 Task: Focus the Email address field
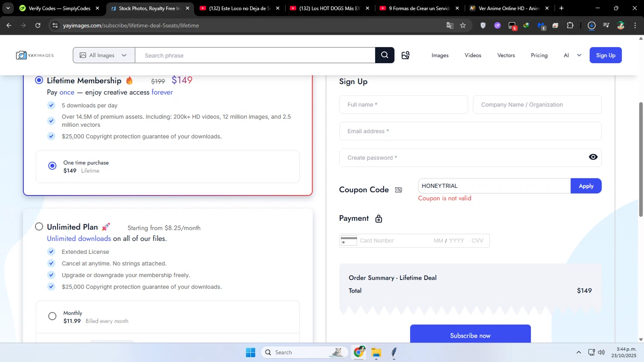(470, 131)
